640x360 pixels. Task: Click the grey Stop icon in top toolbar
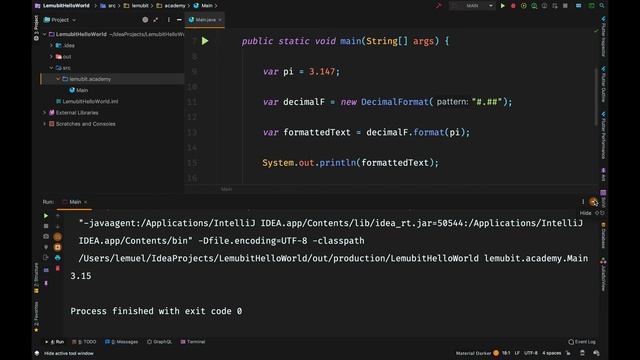tap(565, 6)
